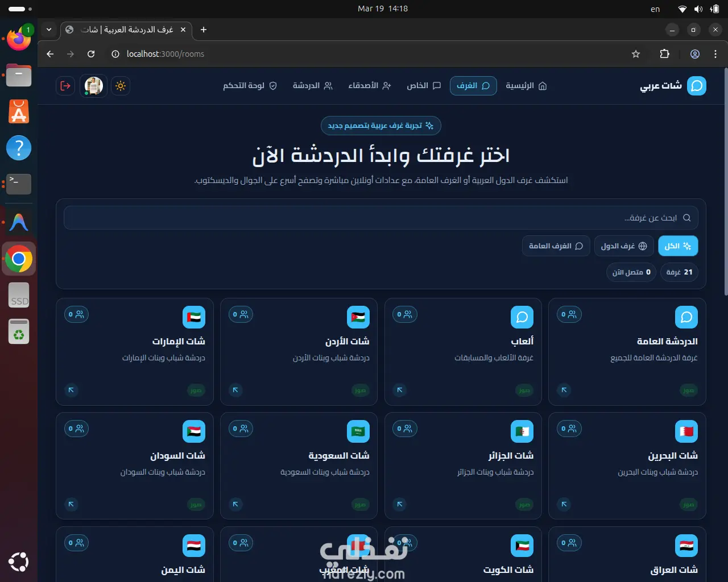728x582 pixels.
Task: Reload the page in Chrome
Action: click(91, 54)
